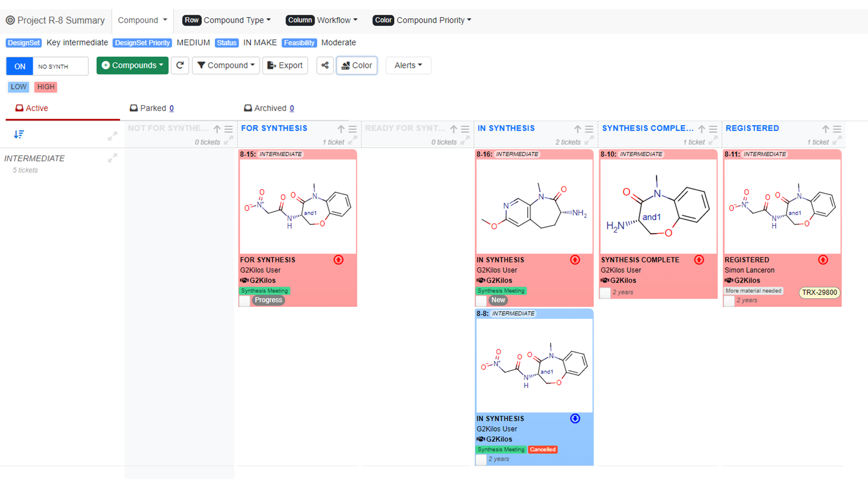Switch to the Archived tab
The width and height of the screenshot is (868, 488).
(x=269, y=108)
